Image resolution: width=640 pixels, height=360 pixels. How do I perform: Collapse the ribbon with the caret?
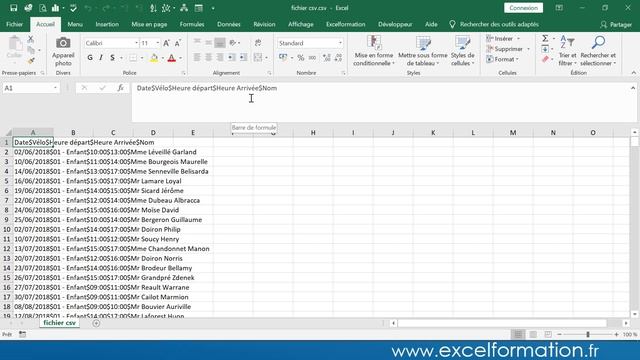[633, 73]
